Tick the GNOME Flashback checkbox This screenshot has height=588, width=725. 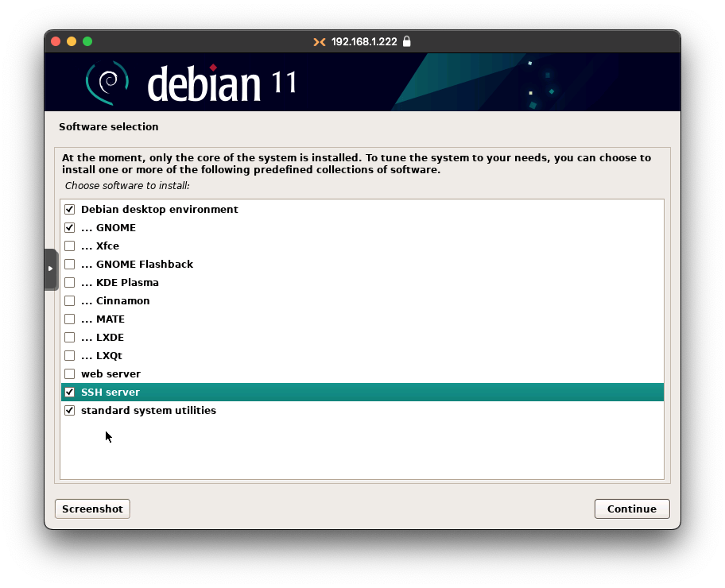(70, 265)
